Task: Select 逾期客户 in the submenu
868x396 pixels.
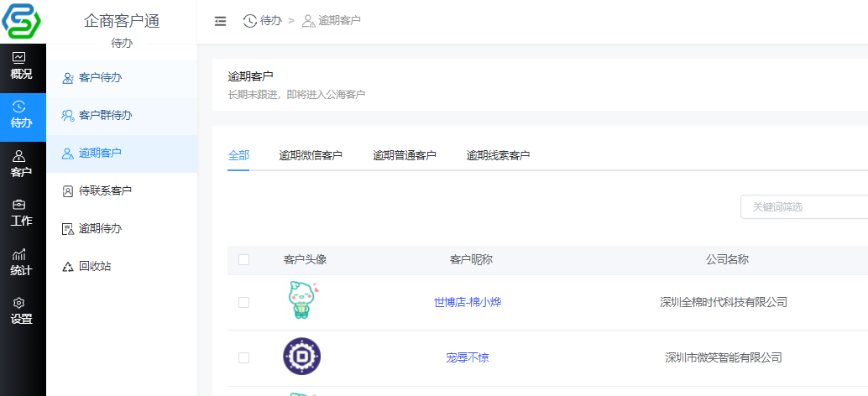Action: coord(123,154)
